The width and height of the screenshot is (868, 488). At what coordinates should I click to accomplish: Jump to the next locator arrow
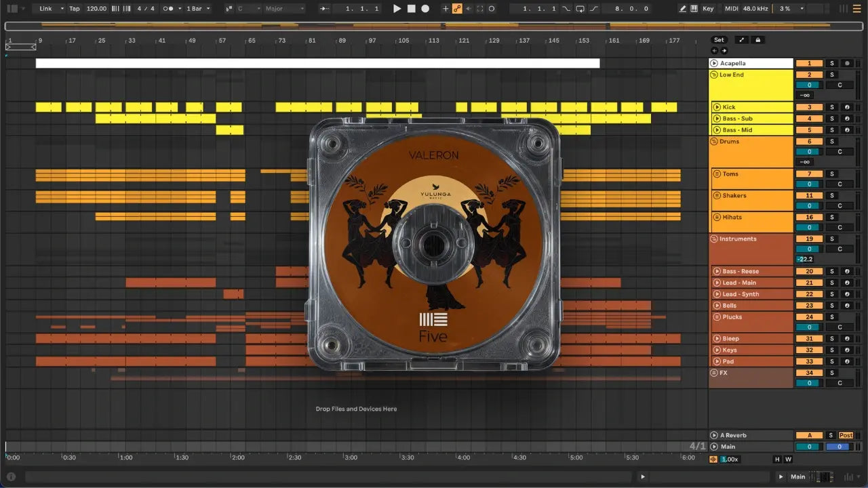(x=723, y=51)
